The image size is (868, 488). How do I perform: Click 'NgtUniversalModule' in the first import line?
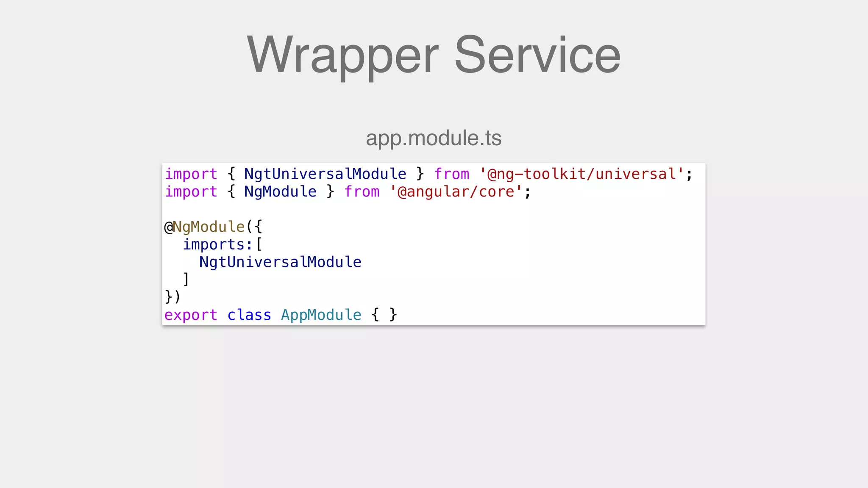point(325,174)
